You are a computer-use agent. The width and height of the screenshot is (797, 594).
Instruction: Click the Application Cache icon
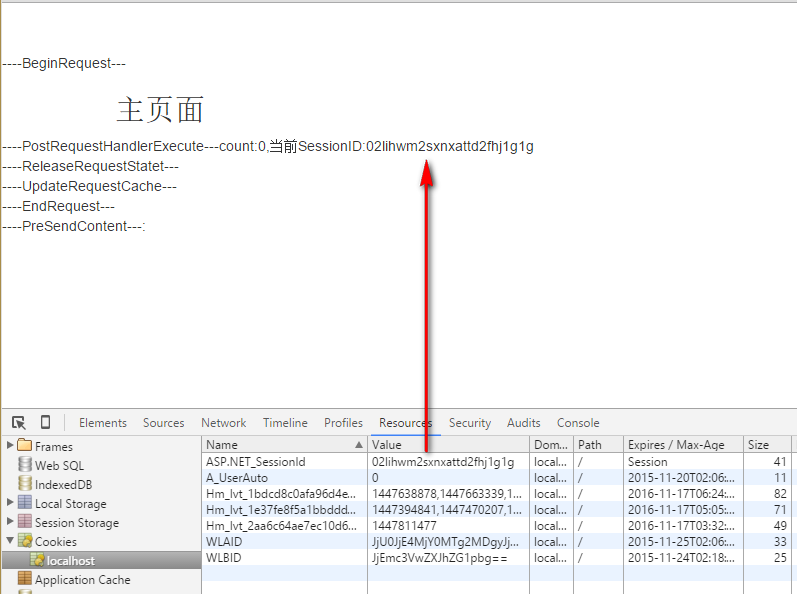tap(25, 579)
